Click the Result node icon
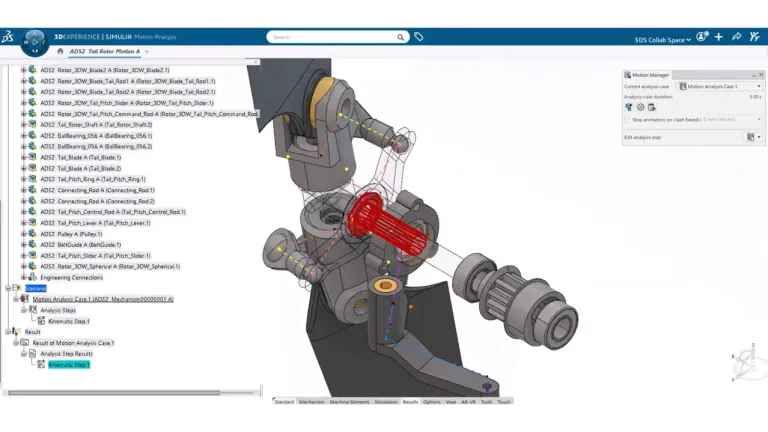 click(x=15, y=332)
